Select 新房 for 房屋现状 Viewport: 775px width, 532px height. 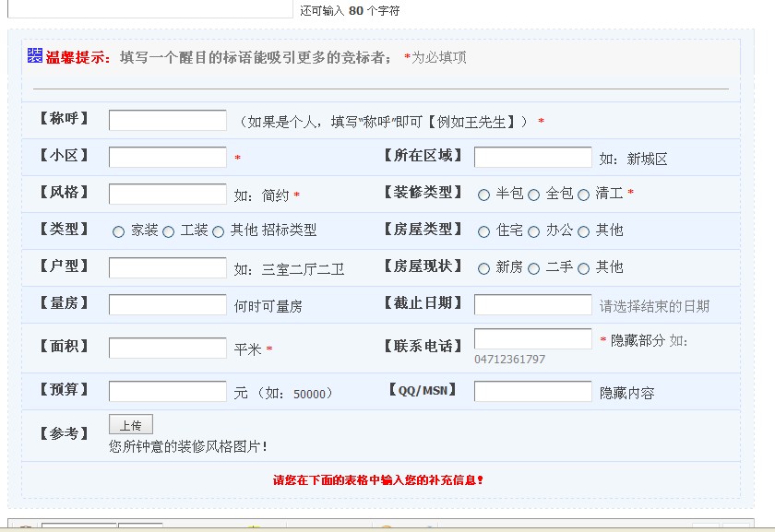[483, 268]
